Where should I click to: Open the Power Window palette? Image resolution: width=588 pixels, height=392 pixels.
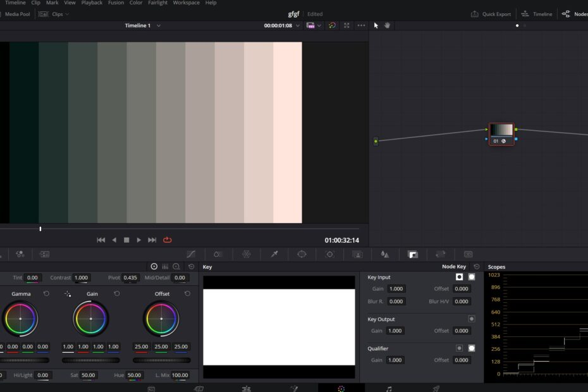(302, 254)
